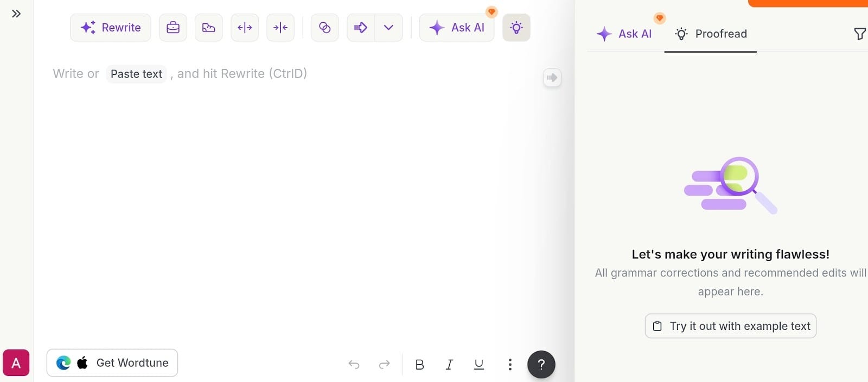
Task: Switch to the Proofread tab
Action: [x=711, y=34]
